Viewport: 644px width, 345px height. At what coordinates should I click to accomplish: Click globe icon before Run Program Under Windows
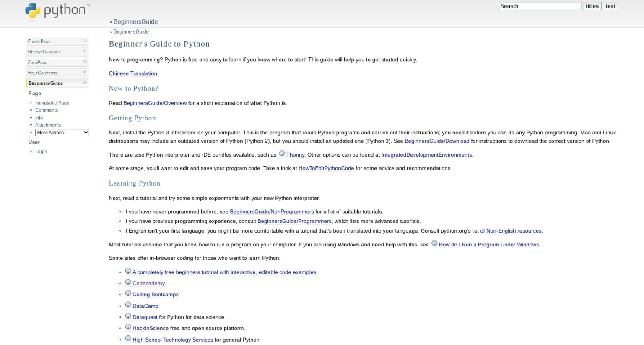click(x=434, y=243)
